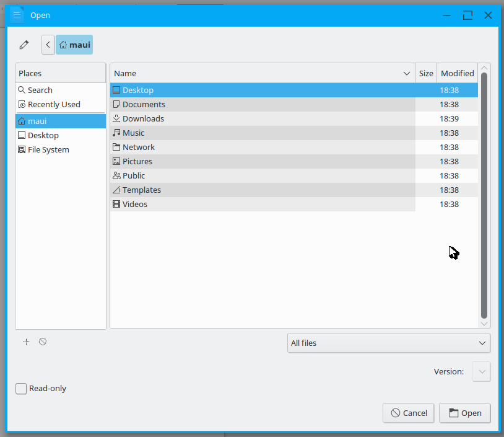Image resolution: width=504 pixels, height=437 pixels.
Task: Select Recently Used in Places
Action: (x=61, y=104)
